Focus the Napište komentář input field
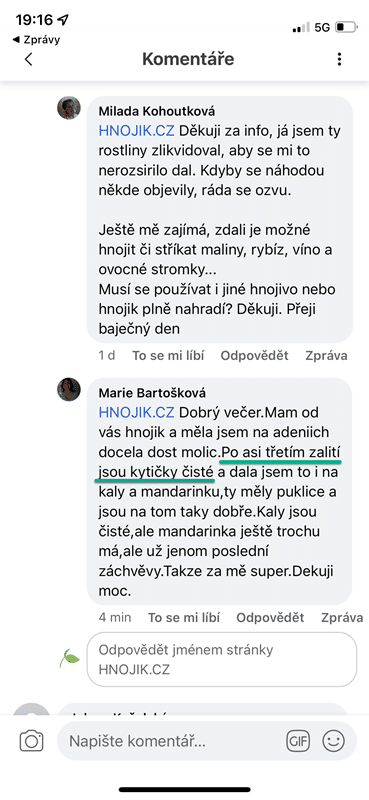Viewport: 369px width, 800px height. 174,740
